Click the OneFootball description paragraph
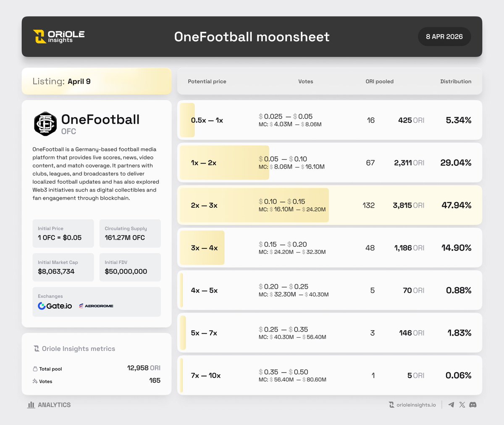Viewport: 504px width, 425px height. click(96, 174)
